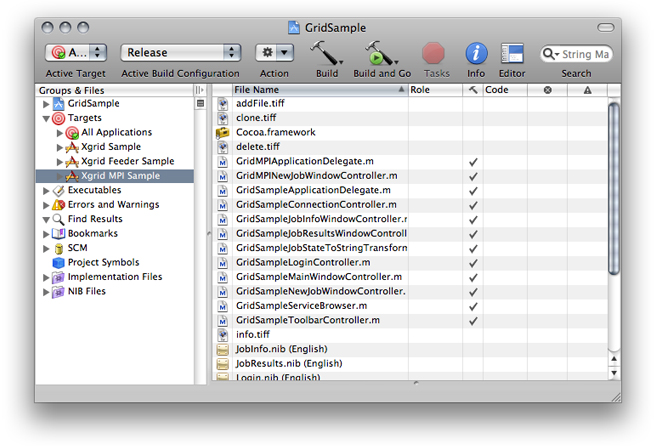Click the Editor toolbar icon
Image resolution: width=656 pixels, height=446 pixels.
(512, 53)
